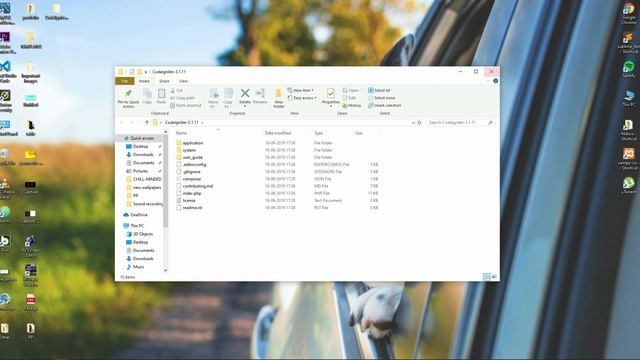Click refresh button in address bar
Image resolution: width=640 pixels, height=360 pixels.
(x=419, y=122)
